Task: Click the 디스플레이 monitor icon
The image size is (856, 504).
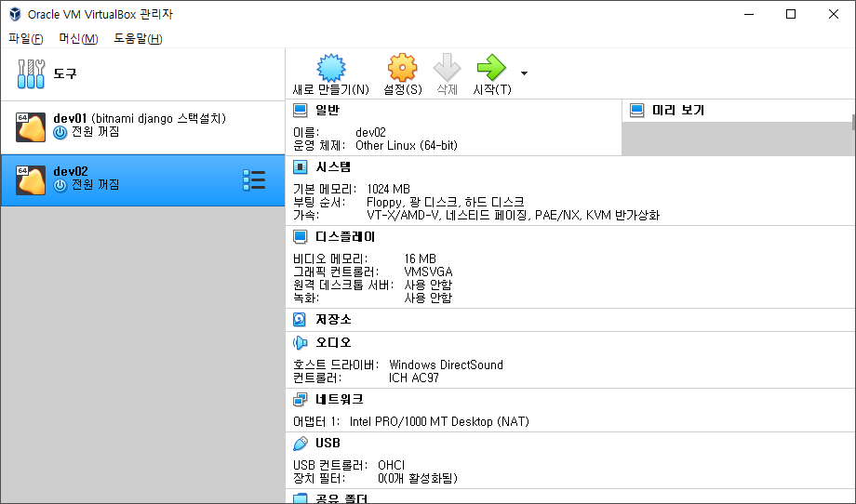Action: (300, 237)
